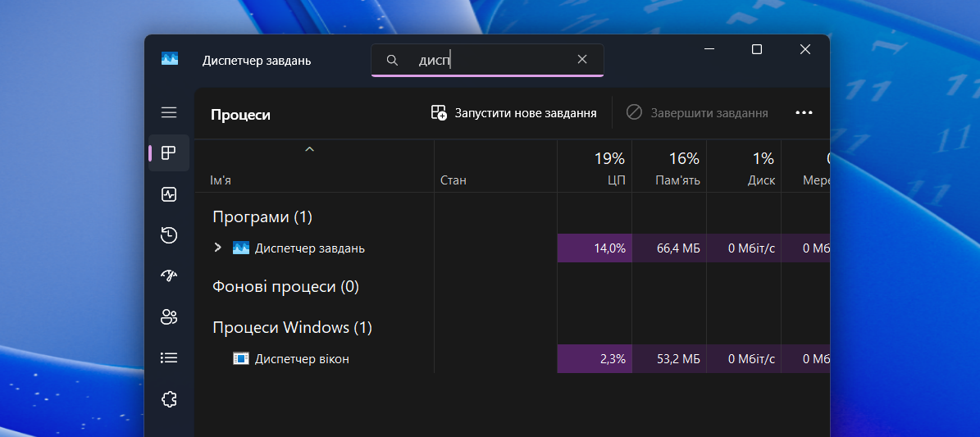Viewport: 980px width, 437px height.
Task: Focus the search field containing 'дисп'
Action: [x=487, y=60]
